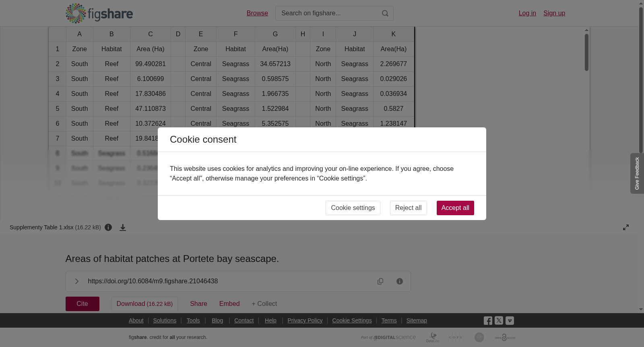
Task: Click cell value 47.110873
Action: 151,109
